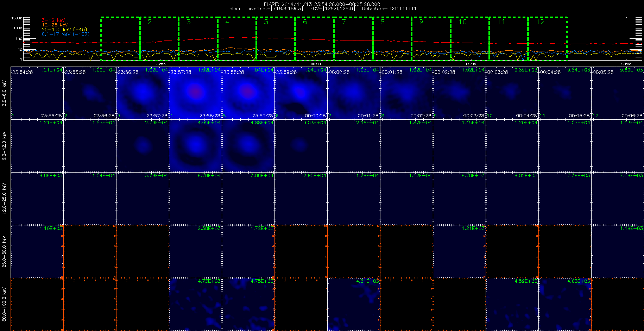The width and height of the screenshot is (644, 331).
Task: Click the 12.0-25.0 keV row label
Action: tap(5, 199)
